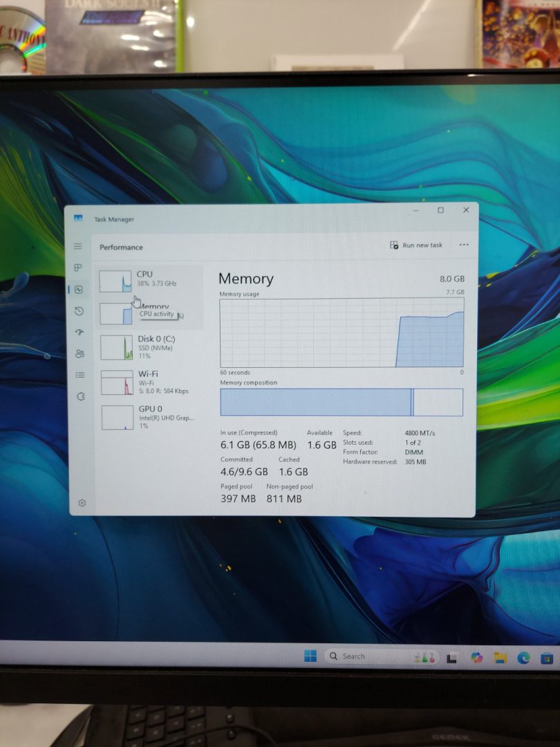Open the three-dot more options menu
The width and height of the screenshot is (560, 747).
tap(463, 245)
